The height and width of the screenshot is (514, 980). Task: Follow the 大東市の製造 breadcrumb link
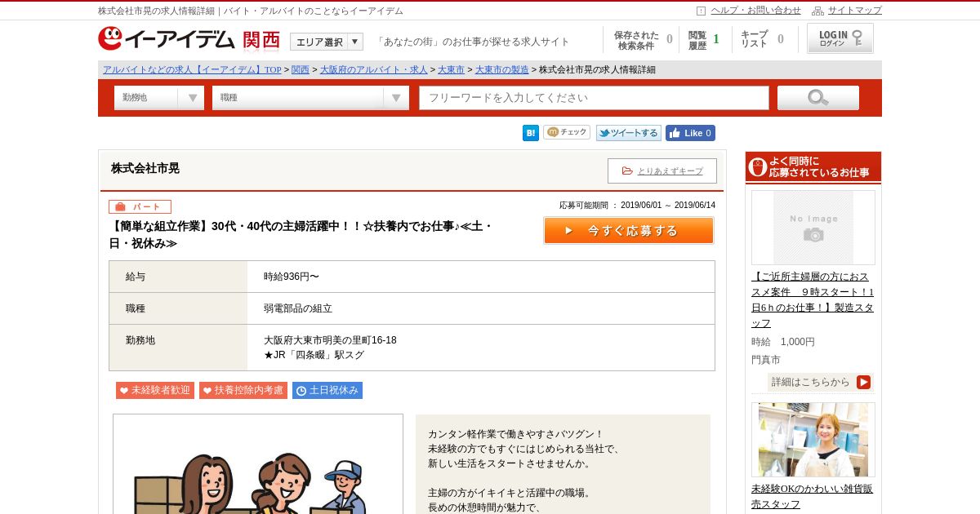click(501, 69)
